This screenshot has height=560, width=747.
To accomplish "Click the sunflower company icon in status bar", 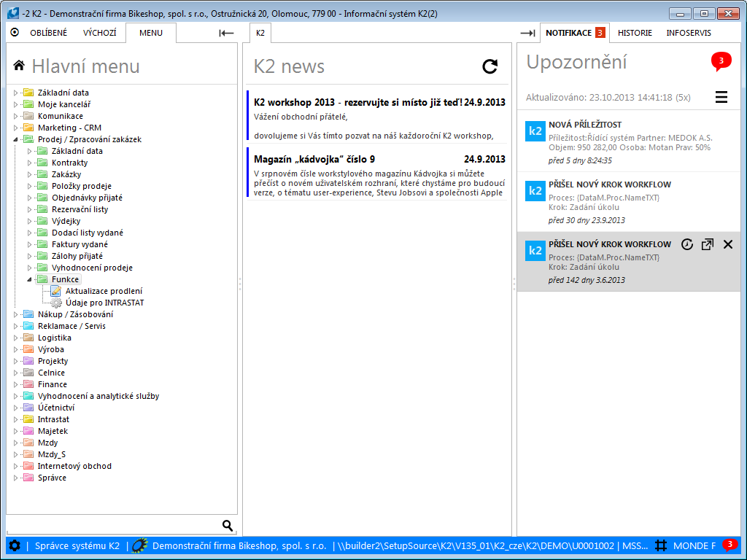I will [140, 545].
